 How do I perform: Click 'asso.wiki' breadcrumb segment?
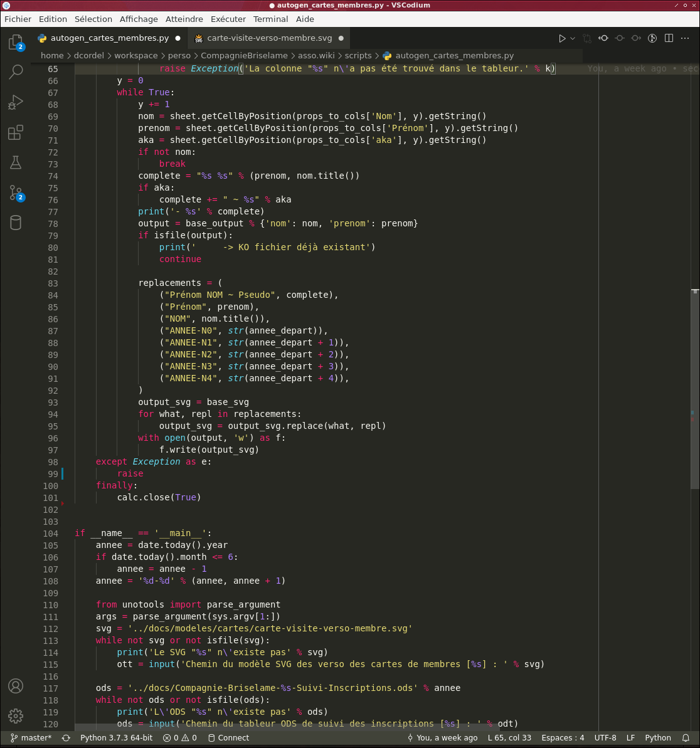click(x=316, y=56)
